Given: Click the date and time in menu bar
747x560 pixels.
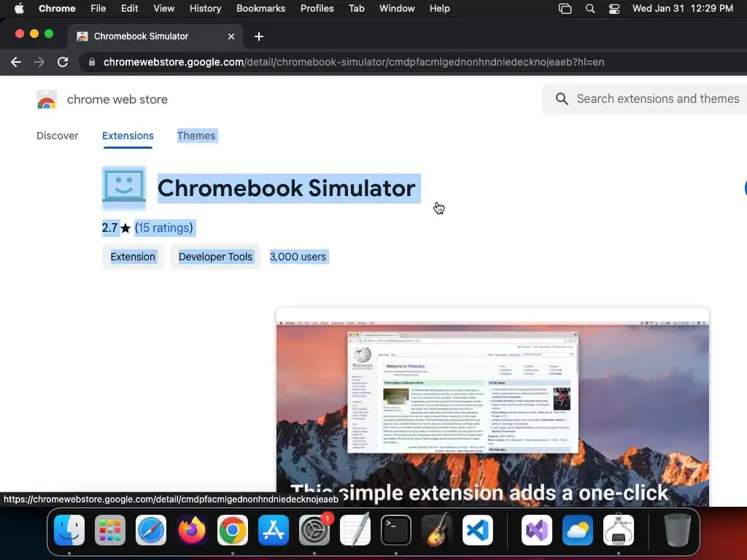Looking at the screenshot, I should point(682,9).
